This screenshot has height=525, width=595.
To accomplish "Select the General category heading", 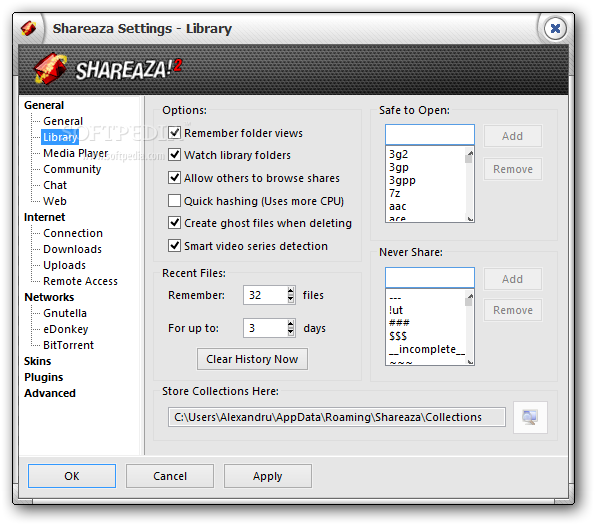I will coord(44,105).
